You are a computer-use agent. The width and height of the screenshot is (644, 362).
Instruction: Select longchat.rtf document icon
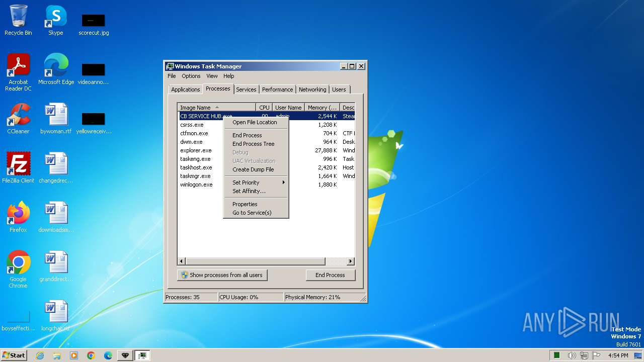click(x=56, y=315)
